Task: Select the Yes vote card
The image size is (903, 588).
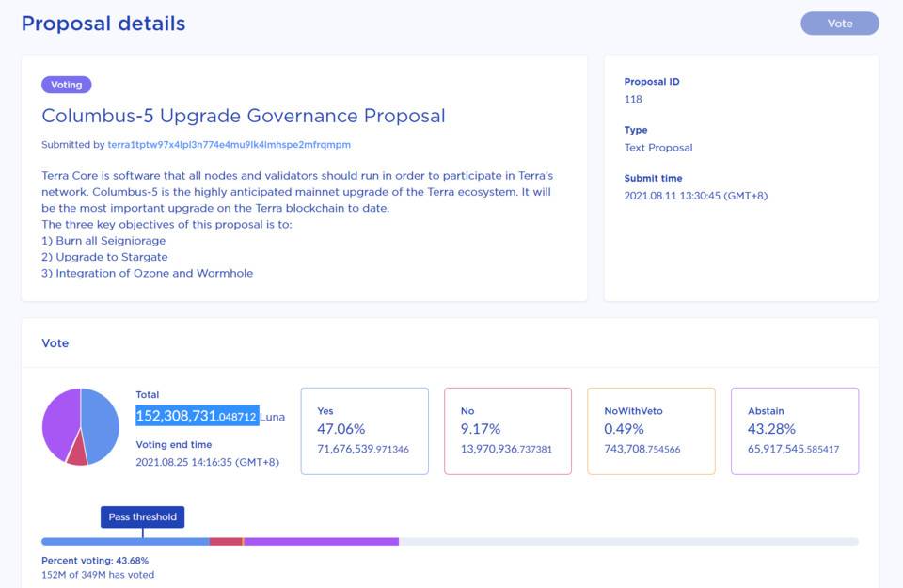Action: [x=365, y=431]
